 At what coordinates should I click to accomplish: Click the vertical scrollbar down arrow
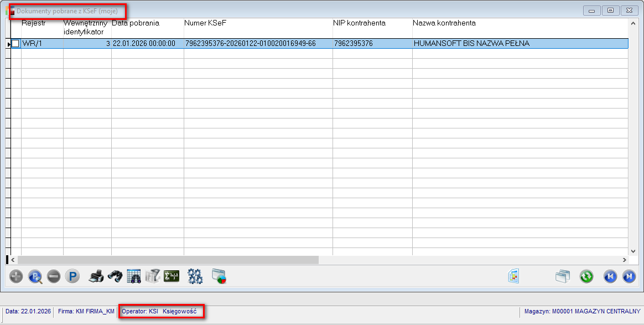point(633,251)
